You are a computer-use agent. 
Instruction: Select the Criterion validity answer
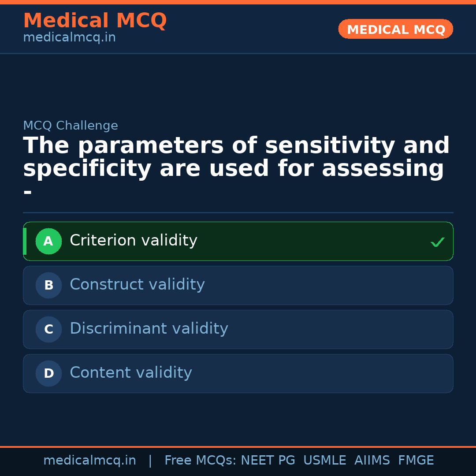click(134, 241)
